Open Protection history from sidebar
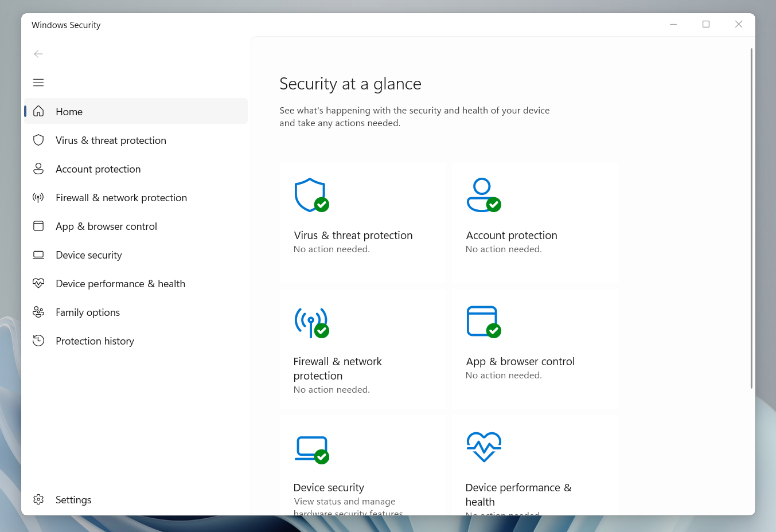The image size is (776, 532). click(95, 341)
